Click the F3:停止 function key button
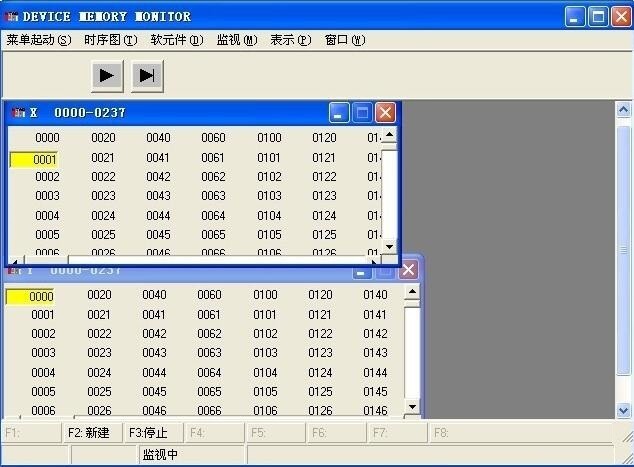 [x=152, y=433]
